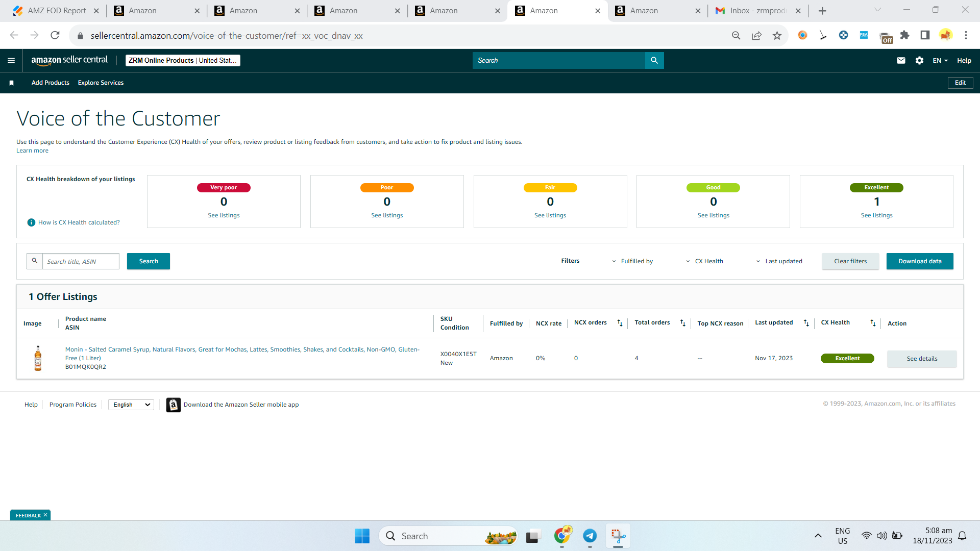980x551 pixels.
Task: Show hidden system tray icons
Action: click(818, 536)
